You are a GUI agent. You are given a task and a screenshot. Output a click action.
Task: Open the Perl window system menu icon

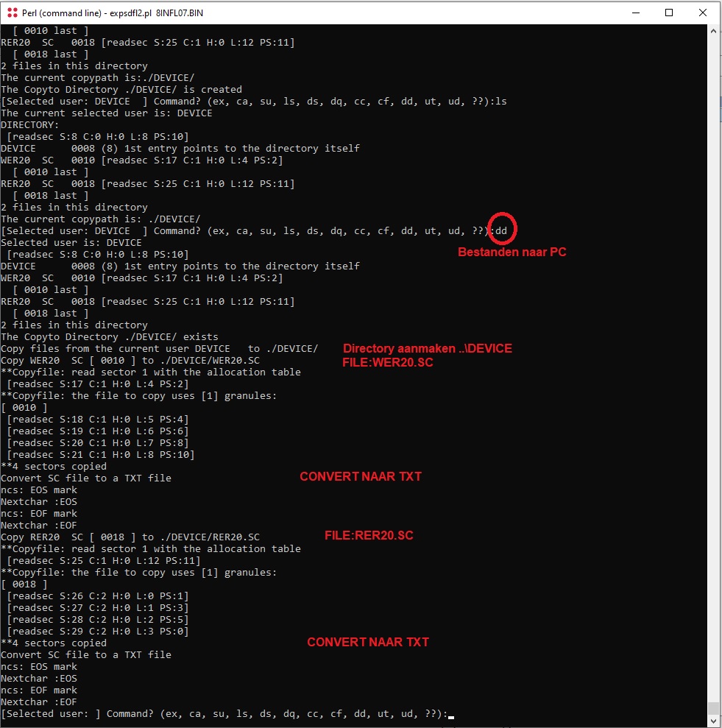[12, 13]
